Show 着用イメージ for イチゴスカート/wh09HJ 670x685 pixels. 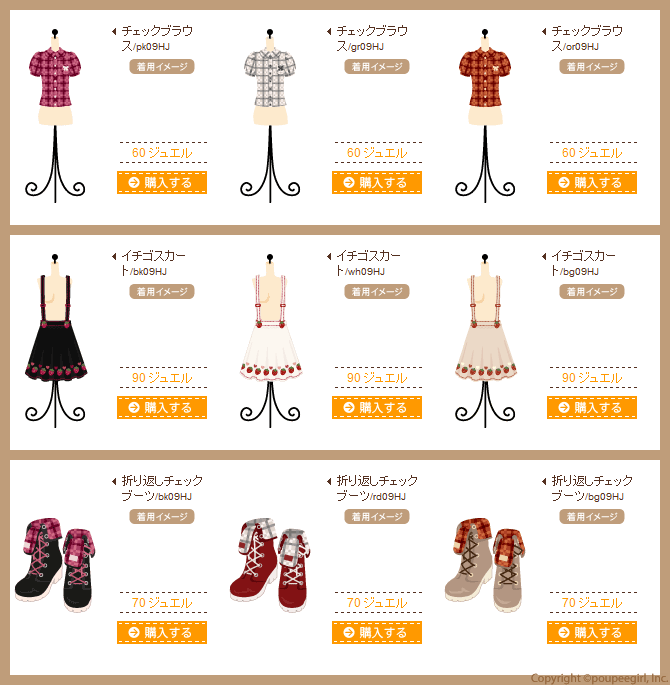[x=376, y=292]
